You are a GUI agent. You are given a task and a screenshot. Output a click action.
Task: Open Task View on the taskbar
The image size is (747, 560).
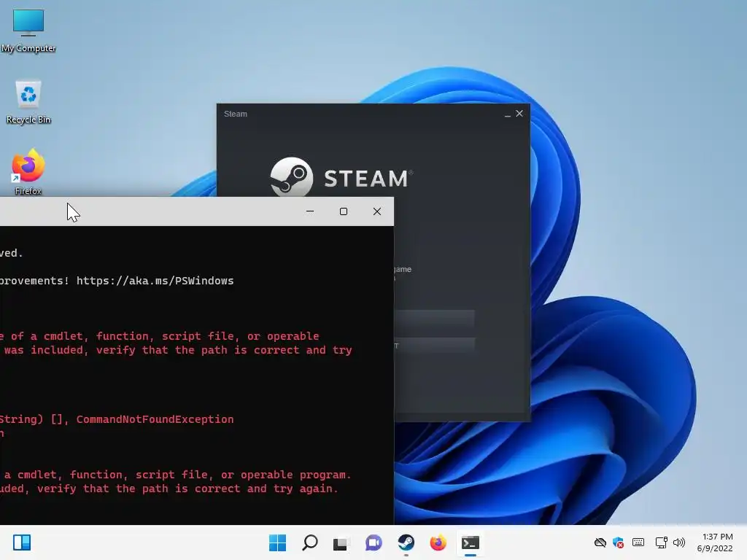(x=341, y=542)
